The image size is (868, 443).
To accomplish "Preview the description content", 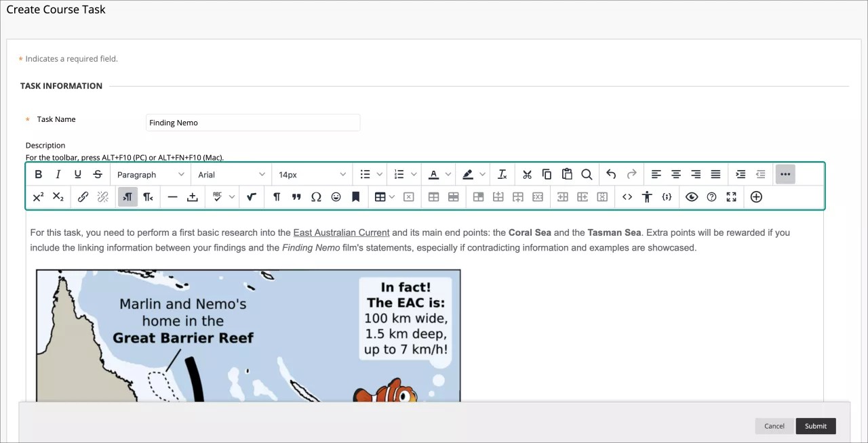I will click(x=692, y=196).
